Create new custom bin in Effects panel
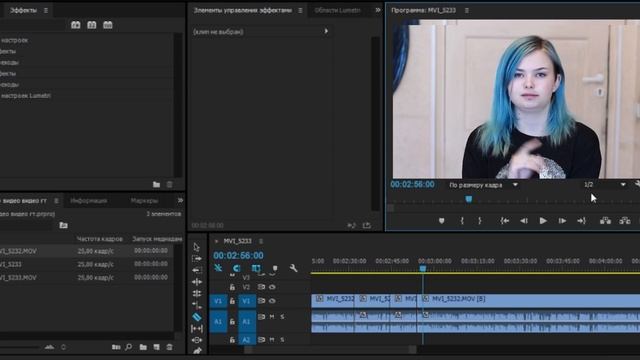 tap(156, 184)
